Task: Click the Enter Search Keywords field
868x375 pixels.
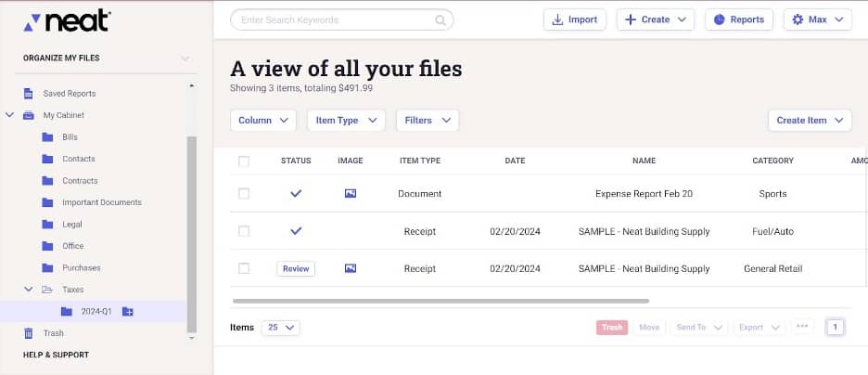Action: click(334, 19)
